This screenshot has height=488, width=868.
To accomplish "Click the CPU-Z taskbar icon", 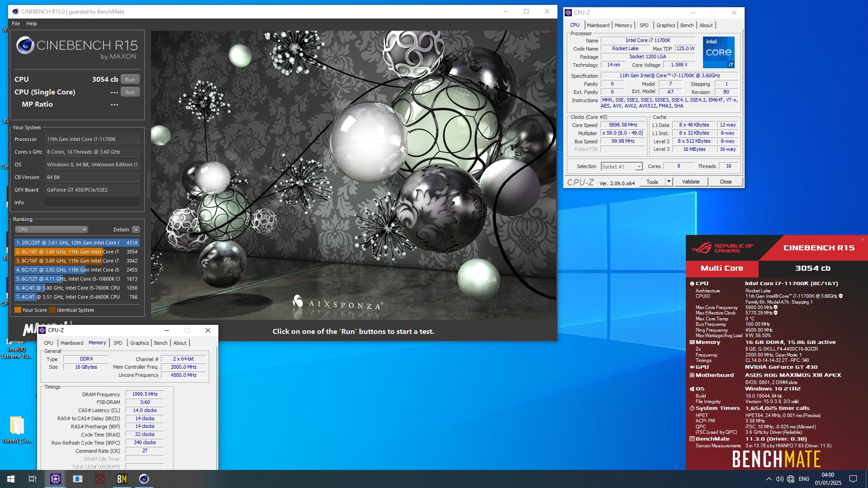I will 56,479.
